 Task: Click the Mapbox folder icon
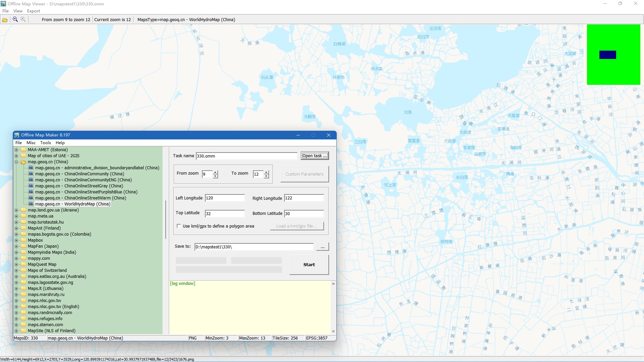(x=23, y=240)
